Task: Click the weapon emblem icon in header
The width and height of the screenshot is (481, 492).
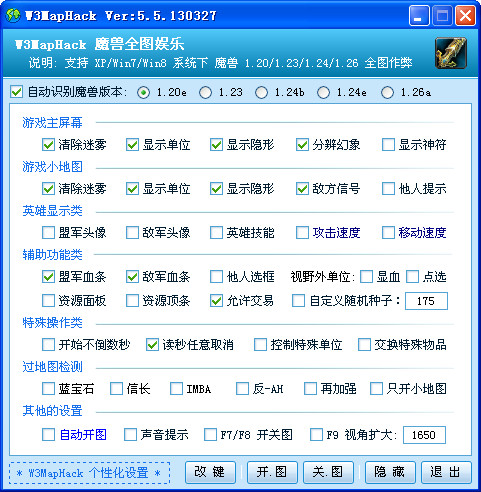Action: [x=451, y=53]
